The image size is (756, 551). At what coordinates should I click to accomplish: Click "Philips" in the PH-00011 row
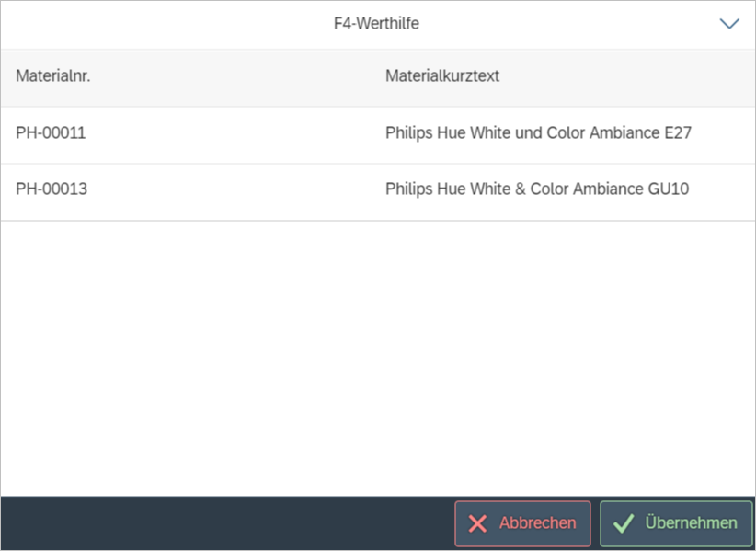tap(407, 133)
